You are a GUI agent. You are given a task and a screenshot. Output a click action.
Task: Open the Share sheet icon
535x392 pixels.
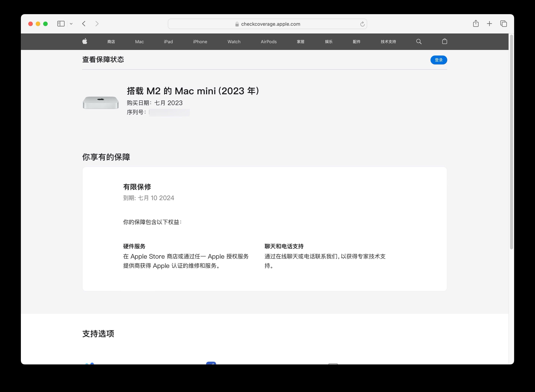476,23
